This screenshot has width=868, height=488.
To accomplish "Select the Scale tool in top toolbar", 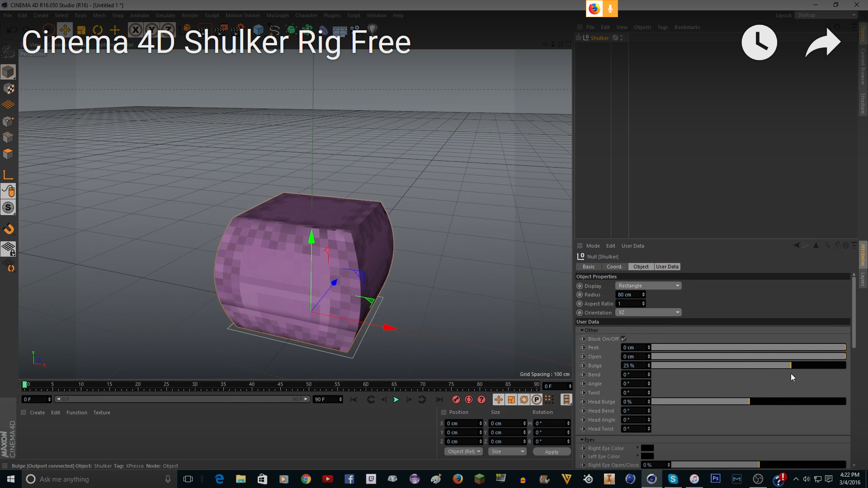I will (x=81, y=30).
